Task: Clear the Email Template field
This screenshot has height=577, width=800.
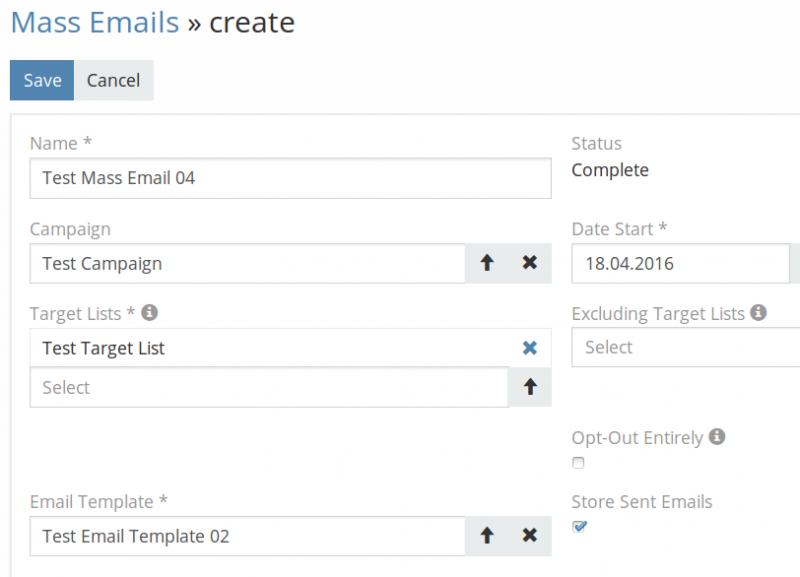Action: (530, 536)
